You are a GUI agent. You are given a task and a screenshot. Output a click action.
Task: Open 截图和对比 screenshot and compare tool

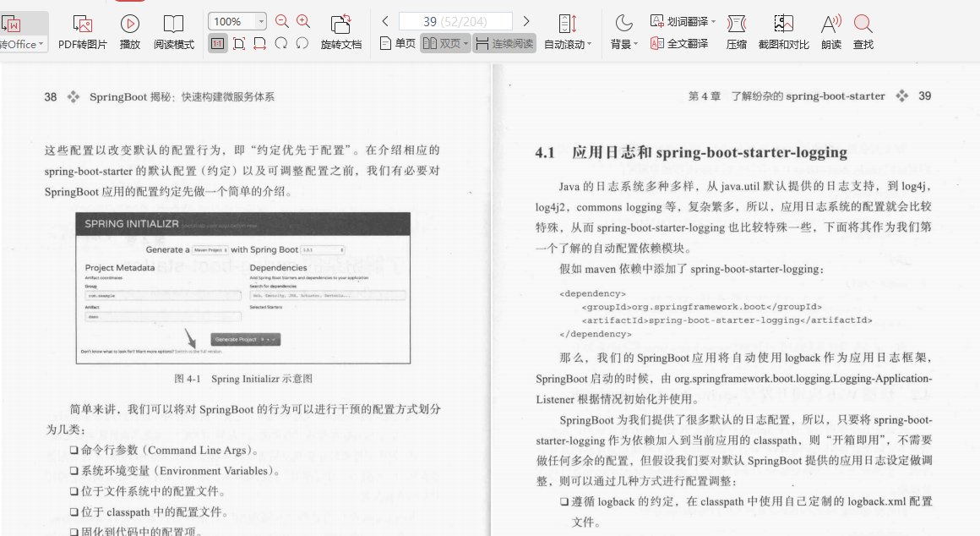(783, 32)
